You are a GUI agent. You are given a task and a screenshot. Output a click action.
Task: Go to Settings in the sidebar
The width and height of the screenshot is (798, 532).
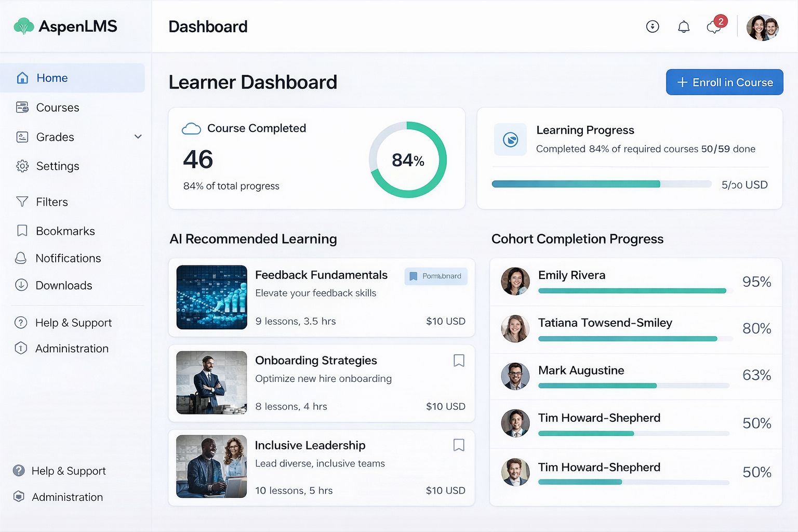point(57,166)
